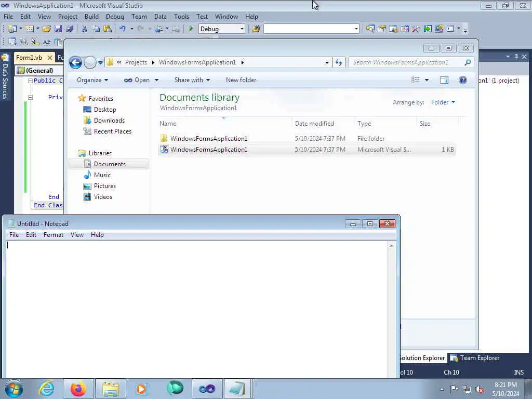
Task: Open Extension Manager toolbar icon
Action: click(438, 29)
